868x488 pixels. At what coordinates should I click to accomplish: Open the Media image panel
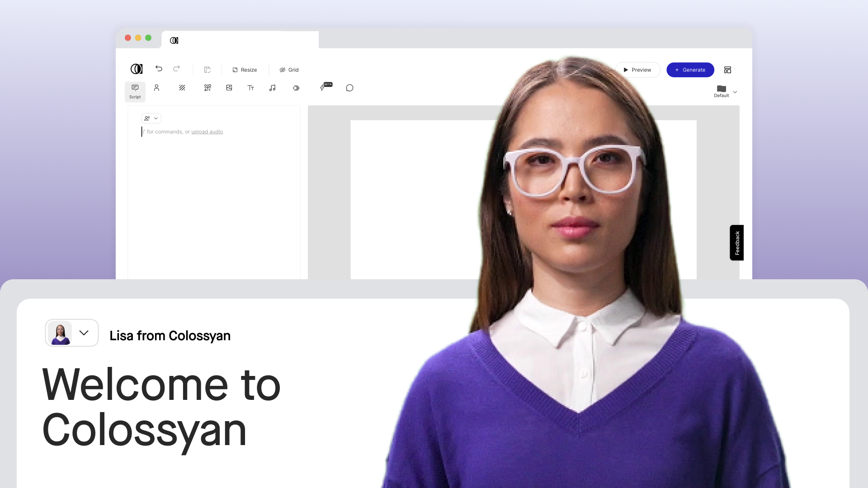229,88
